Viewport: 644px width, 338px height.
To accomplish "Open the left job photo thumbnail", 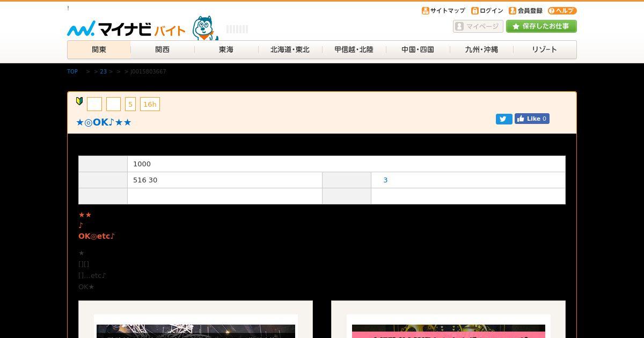I will pyautogui.click(x=196, y=331).
